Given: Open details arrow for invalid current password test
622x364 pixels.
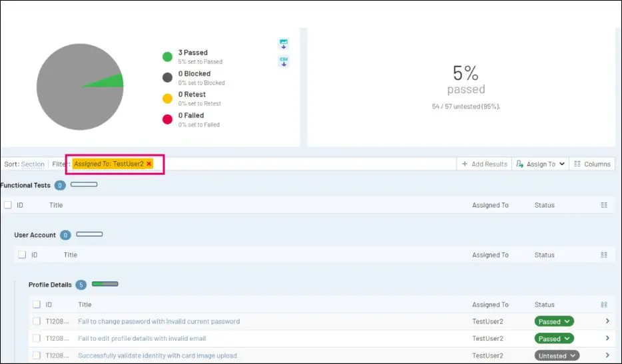Looking at the screenshot, I should [607, 321].
